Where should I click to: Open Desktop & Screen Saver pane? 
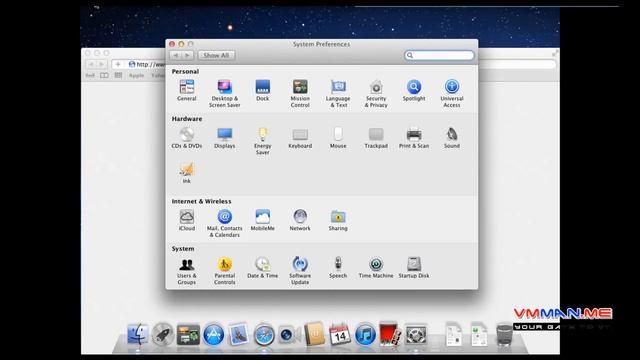pyautogui.click(x=224, y=93)
